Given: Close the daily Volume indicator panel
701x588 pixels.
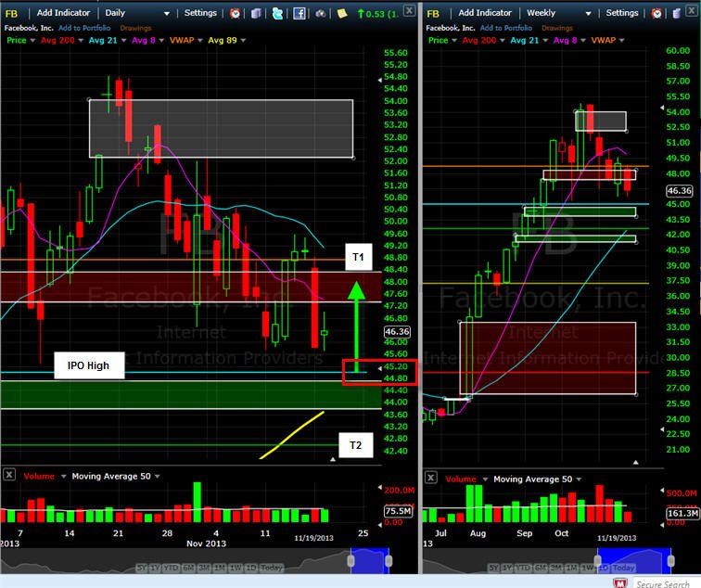Looking at the screenshot, I should click(9, 475).
